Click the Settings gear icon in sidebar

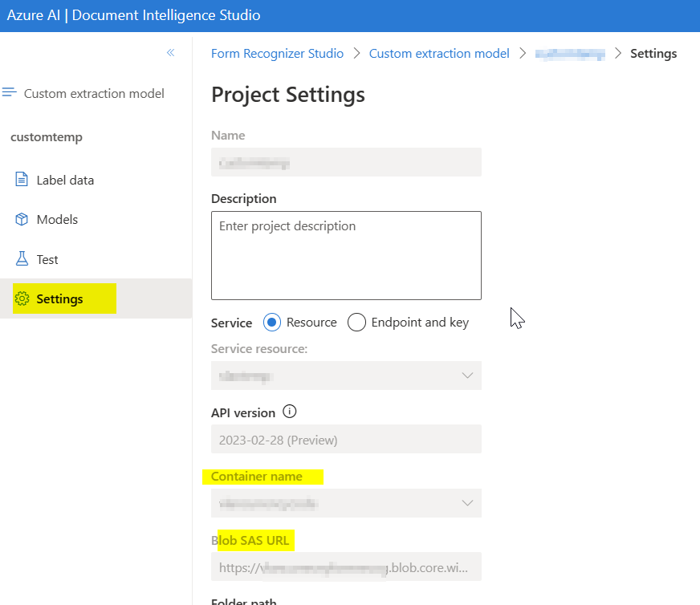(x=21, y=298)
